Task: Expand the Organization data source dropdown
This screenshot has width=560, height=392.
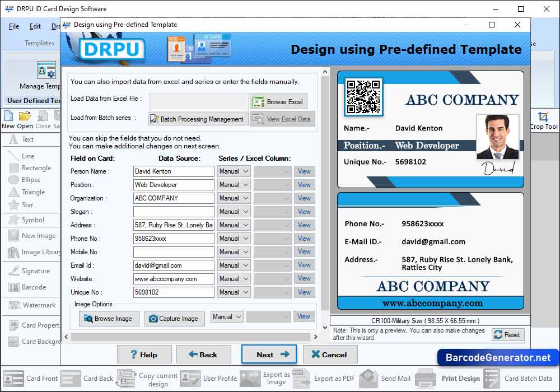Action: (234, 198)
